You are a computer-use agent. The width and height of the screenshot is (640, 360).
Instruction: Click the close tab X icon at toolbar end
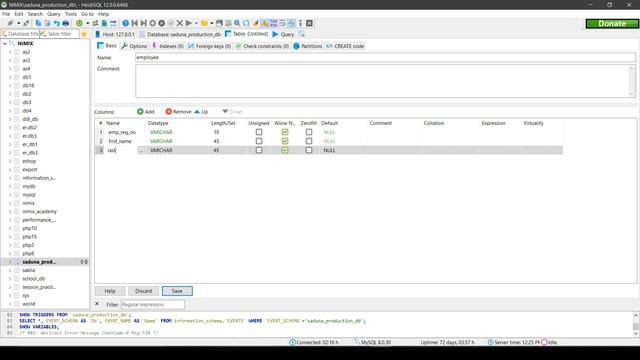(x=309, y=23)
